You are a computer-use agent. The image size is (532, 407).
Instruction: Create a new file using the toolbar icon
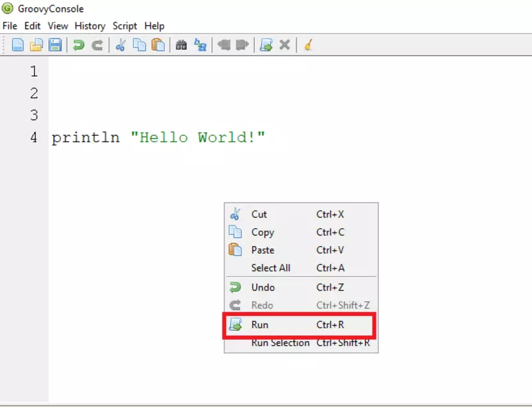pos(17,44)
